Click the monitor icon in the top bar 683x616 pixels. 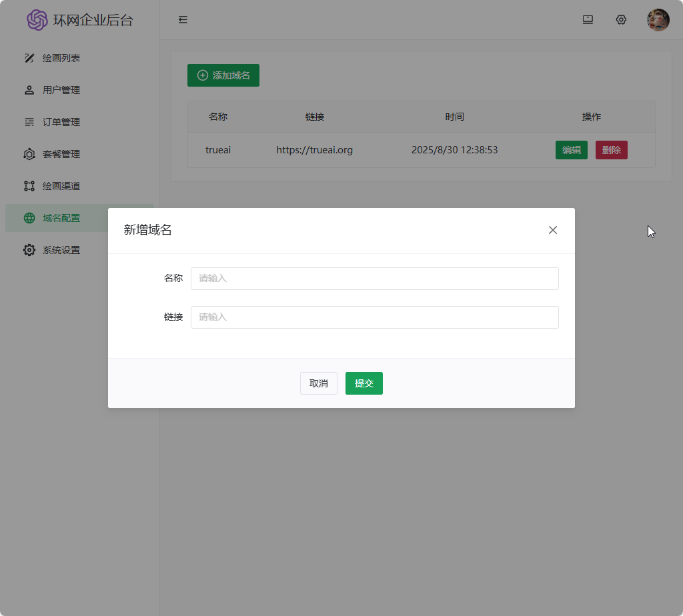click(x=588, y=20)
